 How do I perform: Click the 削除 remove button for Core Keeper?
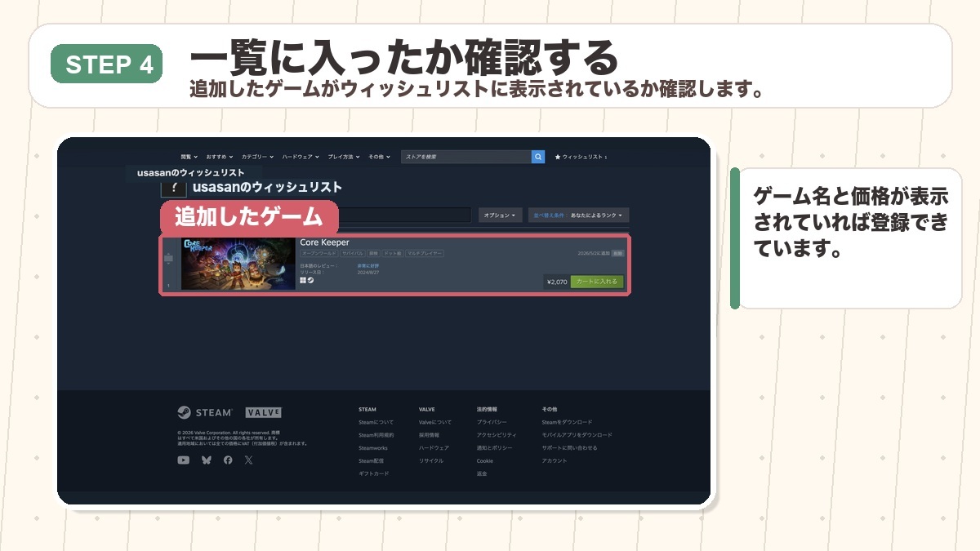click(618, 254)
